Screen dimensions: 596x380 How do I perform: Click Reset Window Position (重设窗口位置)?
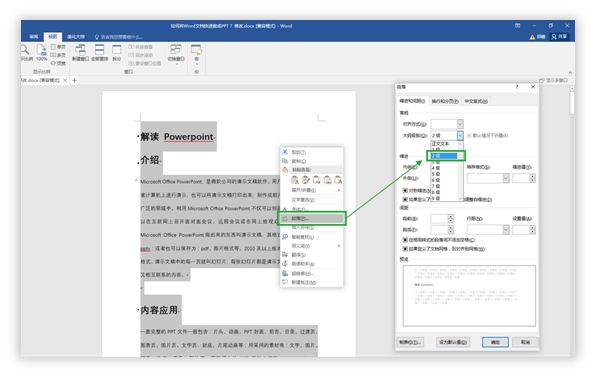[145, 63]
